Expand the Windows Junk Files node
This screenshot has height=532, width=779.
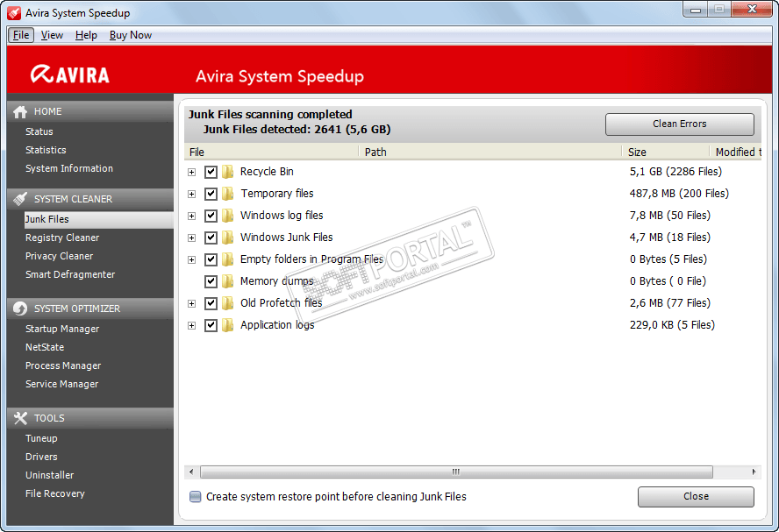pos(192,238)
